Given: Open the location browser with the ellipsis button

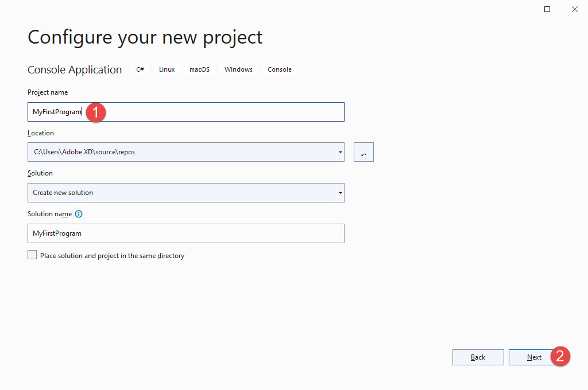Looking at the screenshot, I should 363,151.
